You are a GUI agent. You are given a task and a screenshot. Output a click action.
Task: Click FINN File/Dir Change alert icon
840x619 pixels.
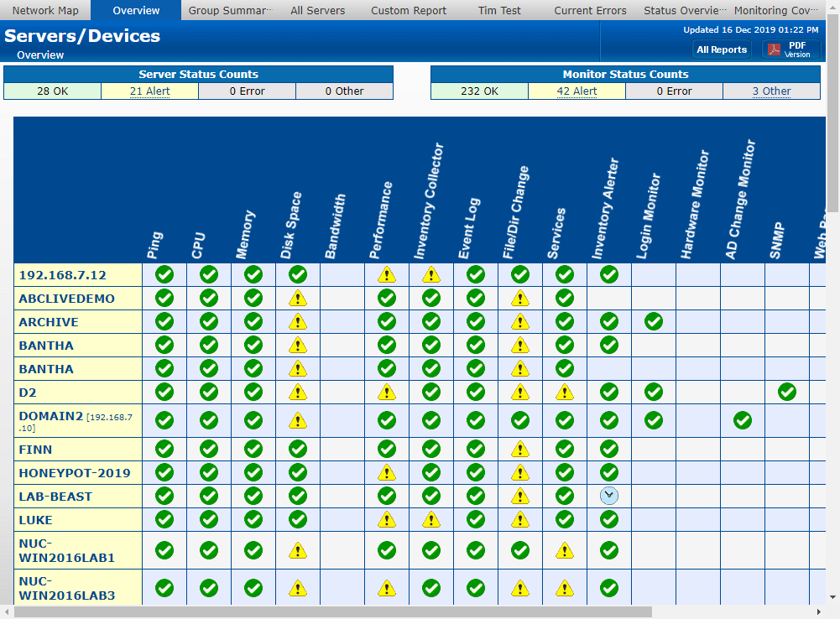[x=519, y=450]
